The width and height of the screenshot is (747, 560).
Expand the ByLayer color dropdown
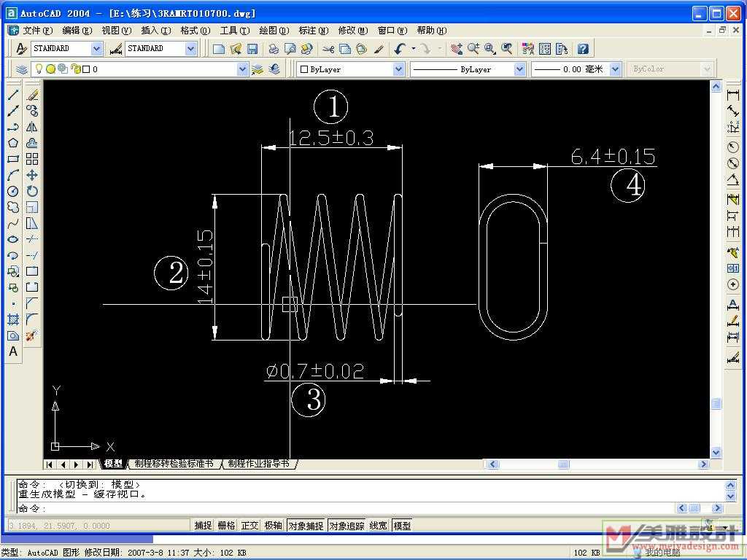398,69
